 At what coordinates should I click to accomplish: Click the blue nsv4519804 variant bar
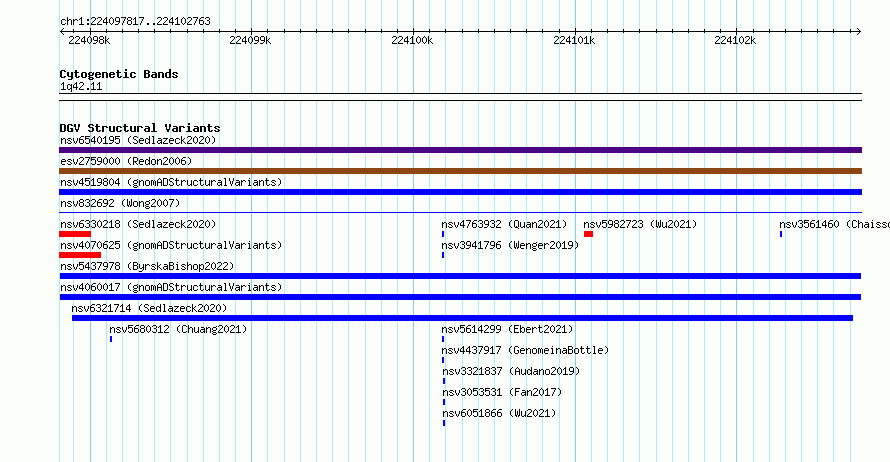[x=460, y=192]
